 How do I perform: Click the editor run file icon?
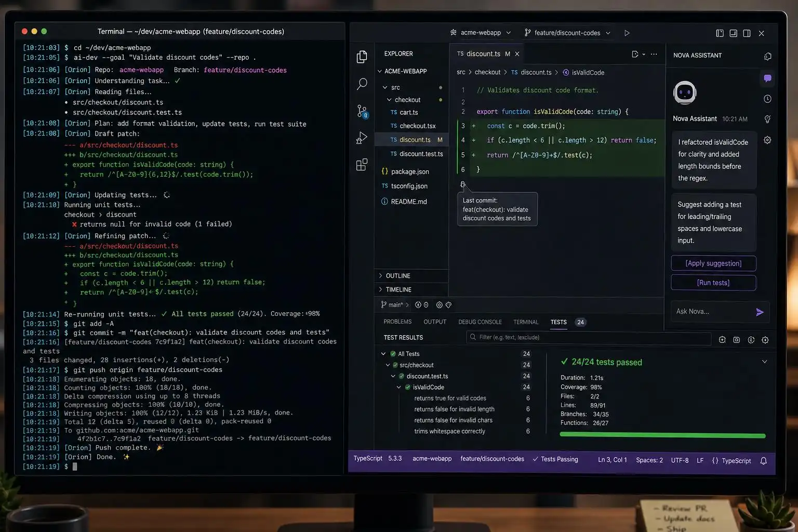tap(635, 54)
